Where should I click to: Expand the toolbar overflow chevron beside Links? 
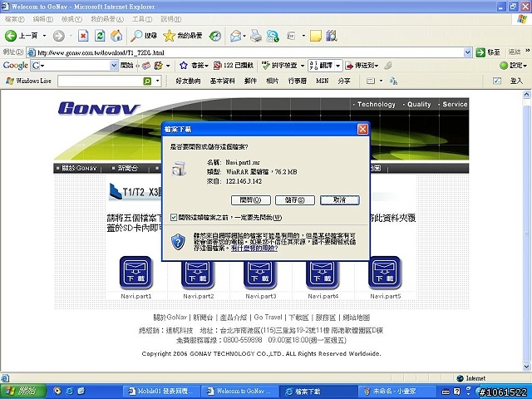528,51
